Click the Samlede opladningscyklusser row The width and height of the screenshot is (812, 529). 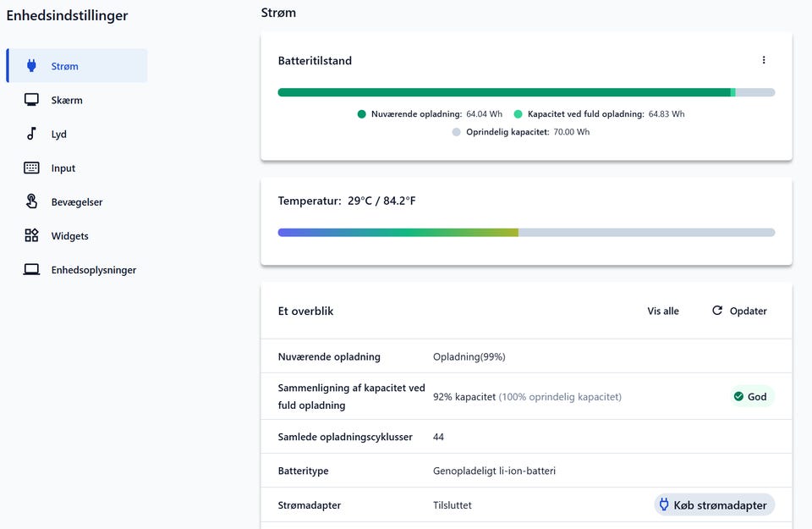526,437
